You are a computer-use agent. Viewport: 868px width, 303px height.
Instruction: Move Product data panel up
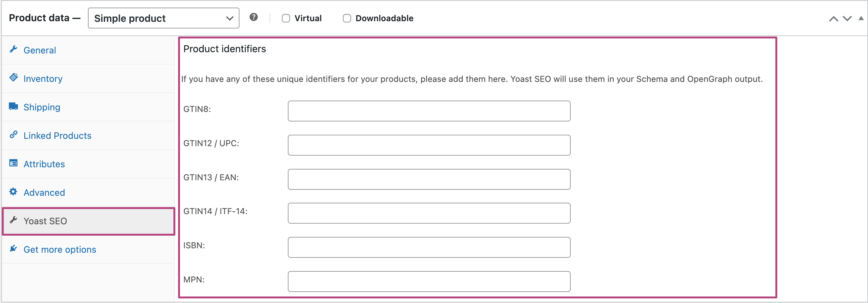tap(833, 19)
